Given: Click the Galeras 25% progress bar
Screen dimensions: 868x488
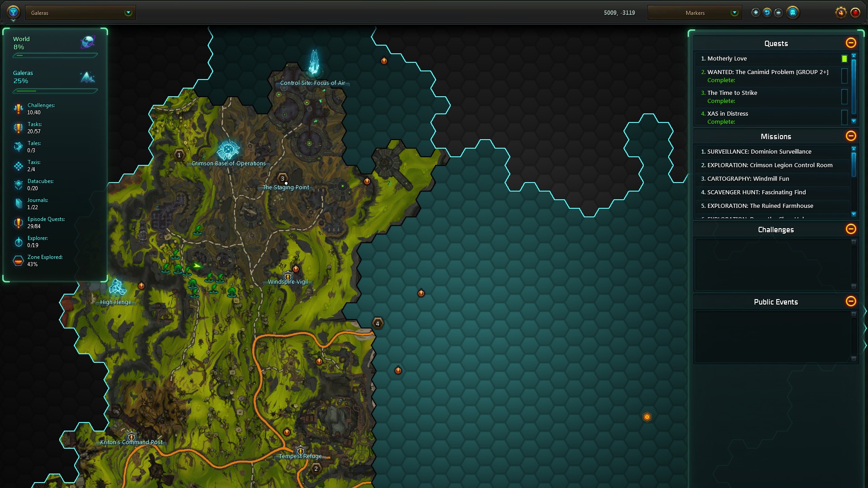Looking at the screenshot, I should [x=55, y=91].
